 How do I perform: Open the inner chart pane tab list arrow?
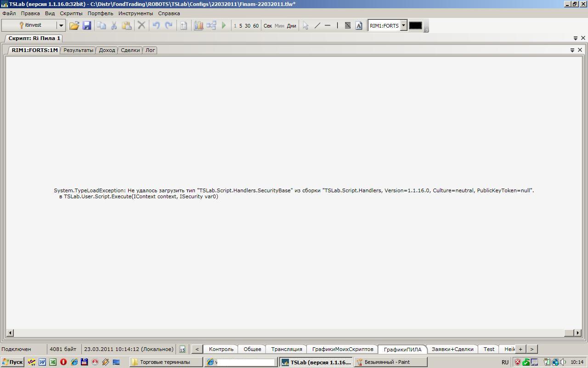[572, 50]
